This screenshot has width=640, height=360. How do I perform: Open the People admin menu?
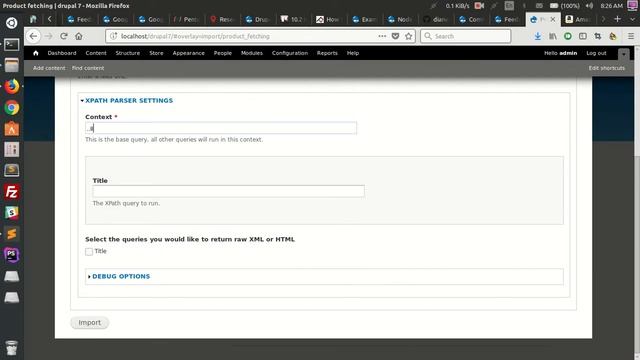(222, 53)
